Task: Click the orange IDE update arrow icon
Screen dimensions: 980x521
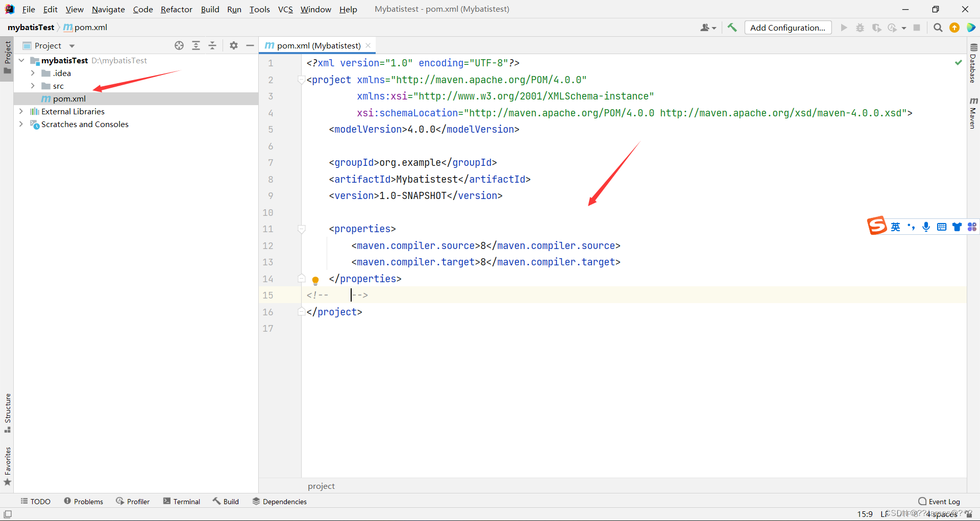Action: click(x=954, y=28)
